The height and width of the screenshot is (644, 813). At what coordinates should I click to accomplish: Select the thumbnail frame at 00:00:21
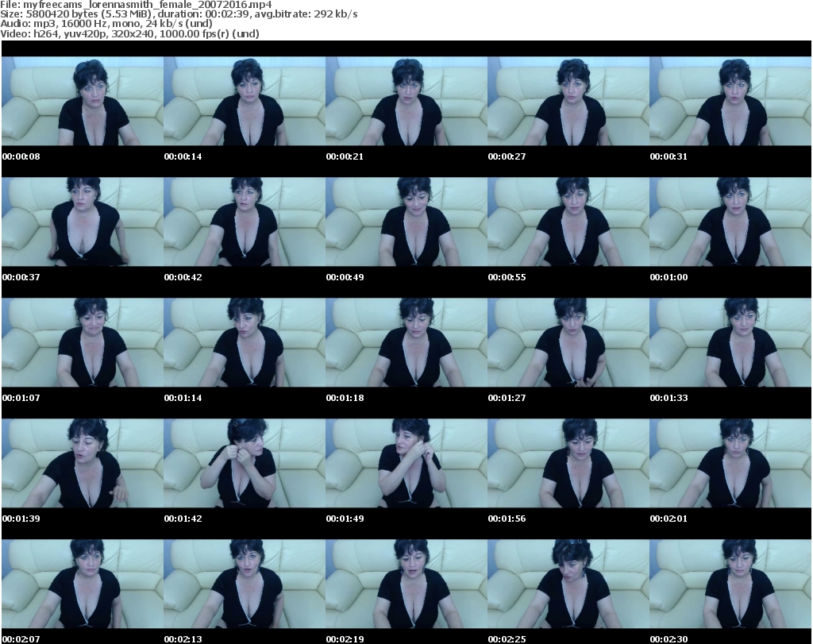pos(406,101)
